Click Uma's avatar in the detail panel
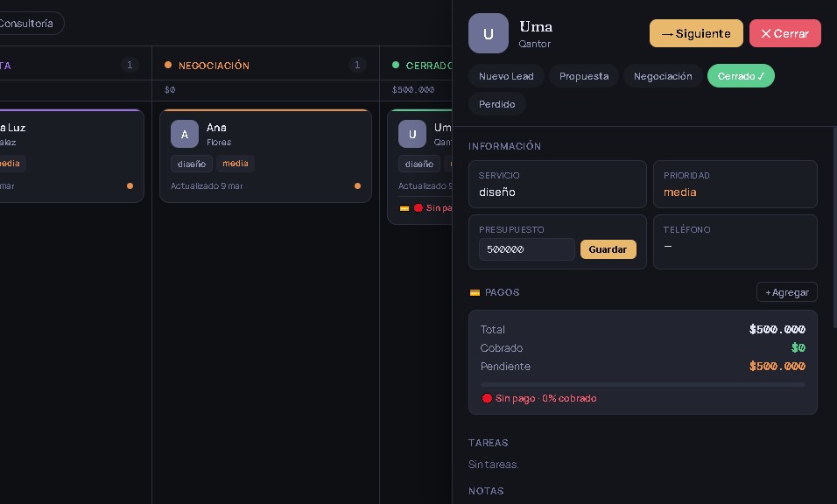This screenshot has height=504, width=837. (488, 33)
